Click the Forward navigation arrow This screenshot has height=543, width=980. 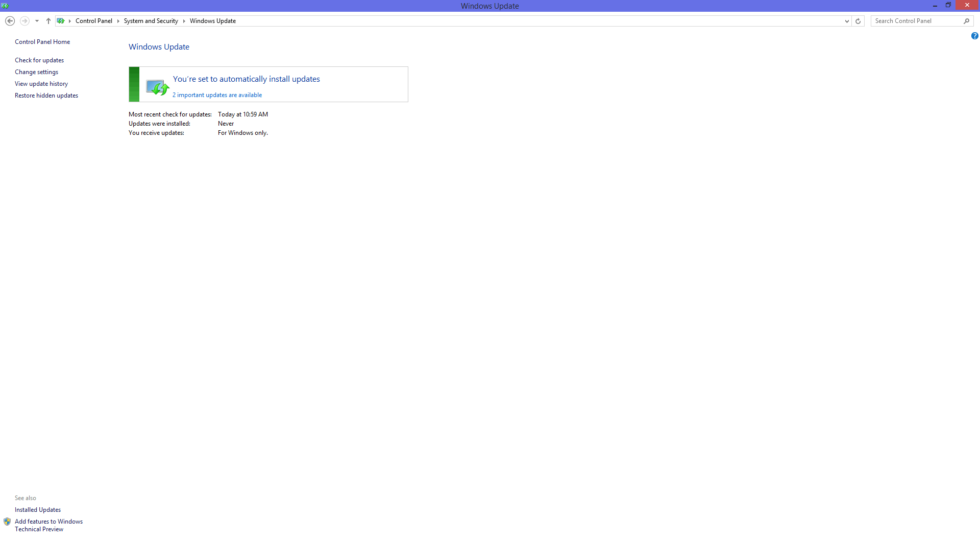24,21
